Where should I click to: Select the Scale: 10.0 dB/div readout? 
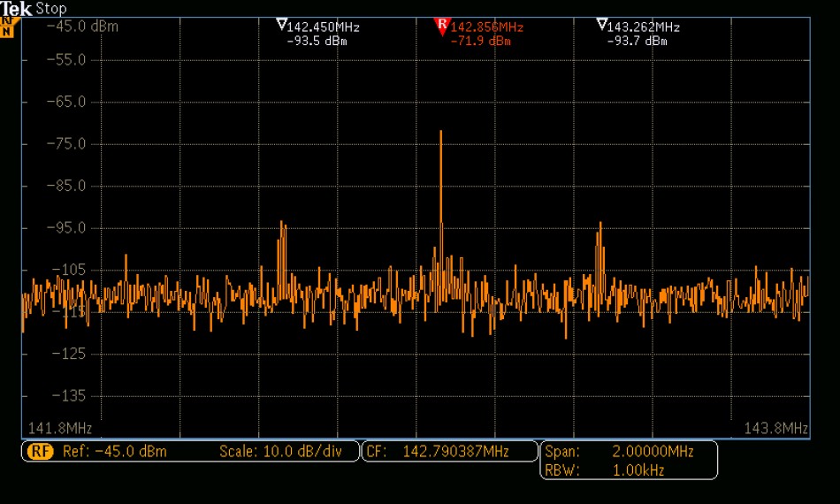[x=280, y=452]
